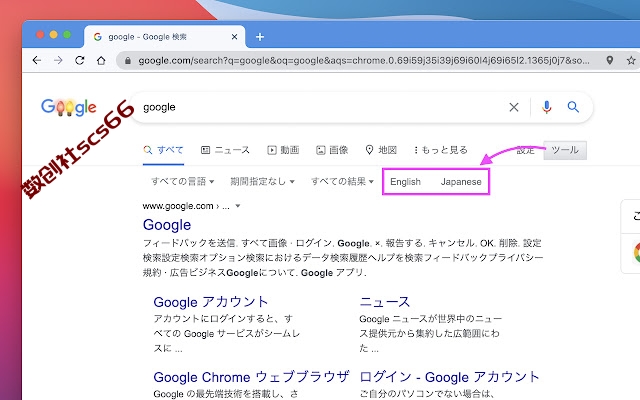Click the red window close button
The image size is (640, 400).
click(40, 35)
